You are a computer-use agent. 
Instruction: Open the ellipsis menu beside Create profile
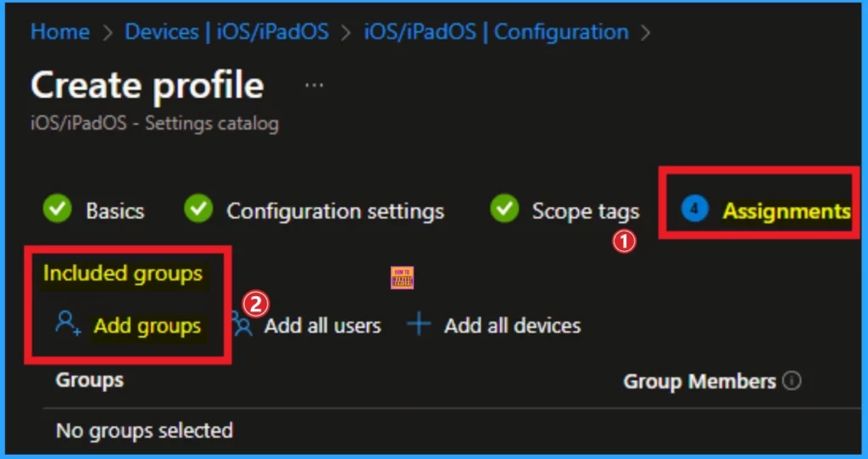tap(314, 86)
